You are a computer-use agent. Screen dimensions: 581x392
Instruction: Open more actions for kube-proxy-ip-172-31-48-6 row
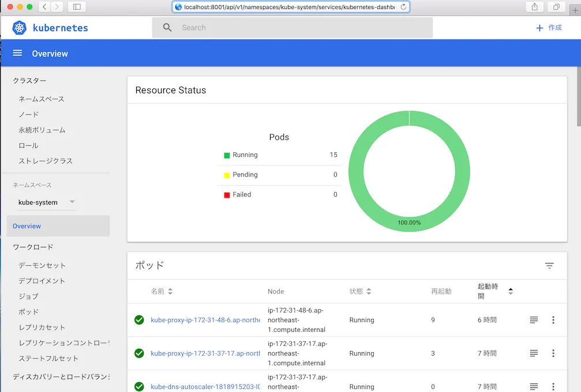[553, 320]
